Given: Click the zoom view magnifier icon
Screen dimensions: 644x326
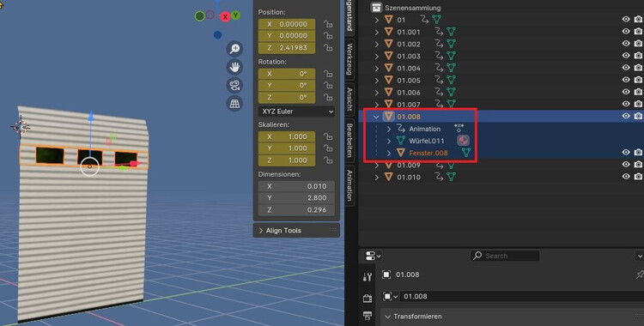Looking at the screenshot, I should coord(234,49).
